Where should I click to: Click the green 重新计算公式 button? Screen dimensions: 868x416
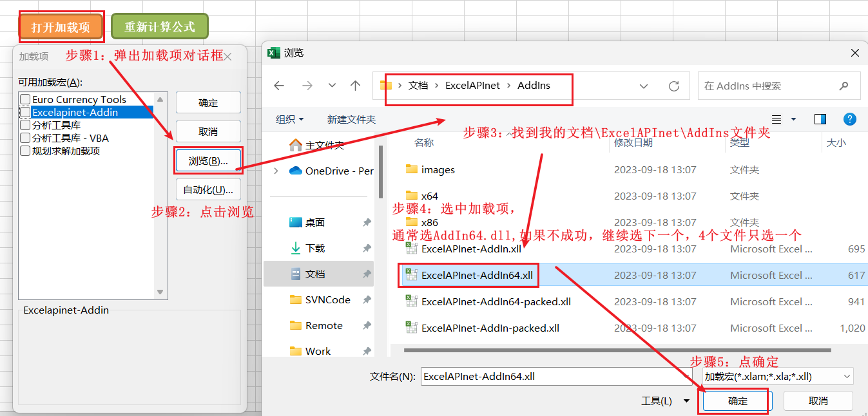tap(160, 27)
